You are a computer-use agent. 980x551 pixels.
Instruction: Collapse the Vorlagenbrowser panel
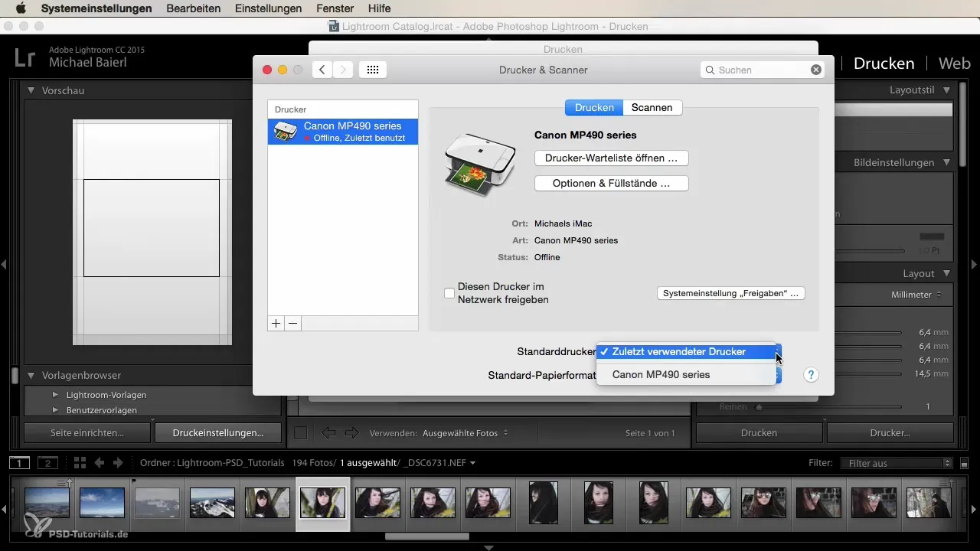point(31,375)
